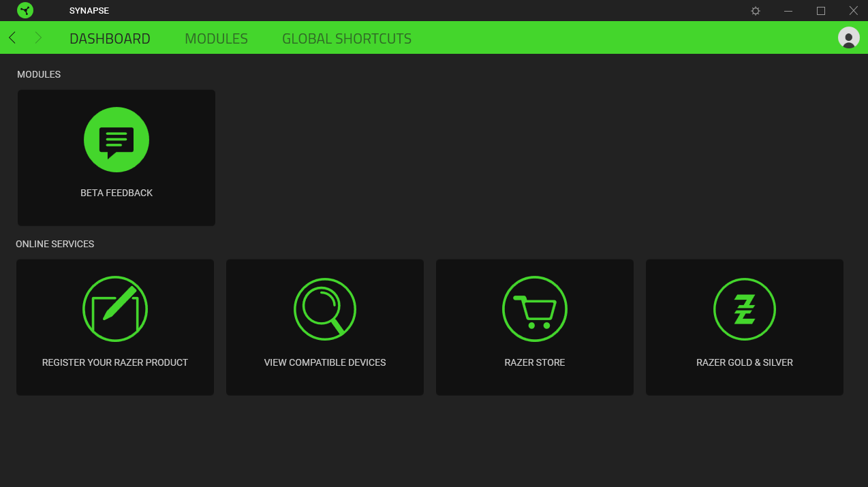Click the Razer Gold & Silver icon

pyautogui.click(x=745, y=309)
